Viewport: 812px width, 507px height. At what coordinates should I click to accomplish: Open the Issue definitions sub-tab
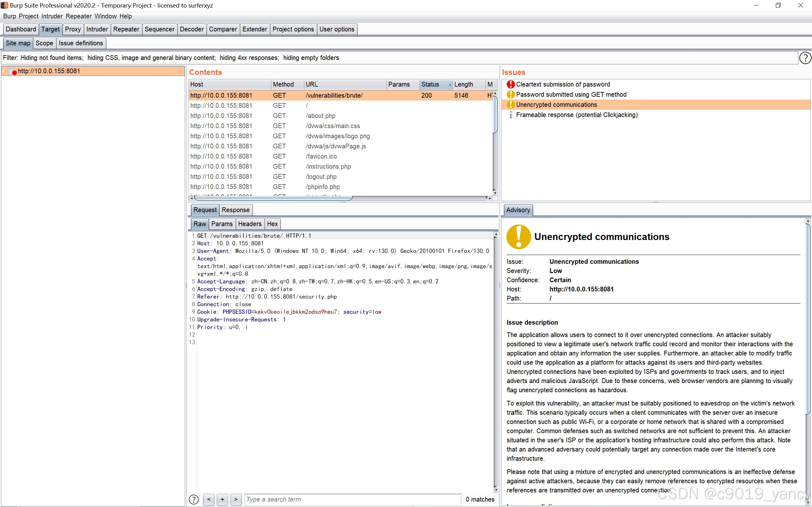[x=81, y=43]
